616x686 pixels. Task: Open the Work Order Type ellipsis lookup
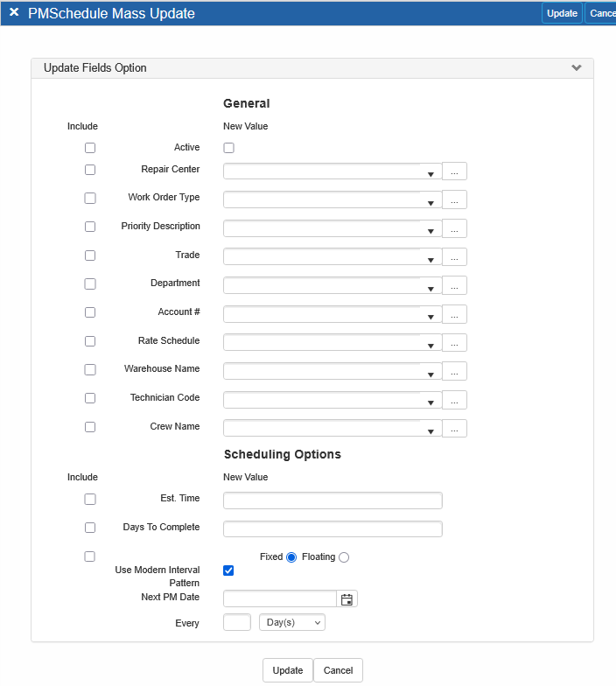coord(454,199)
